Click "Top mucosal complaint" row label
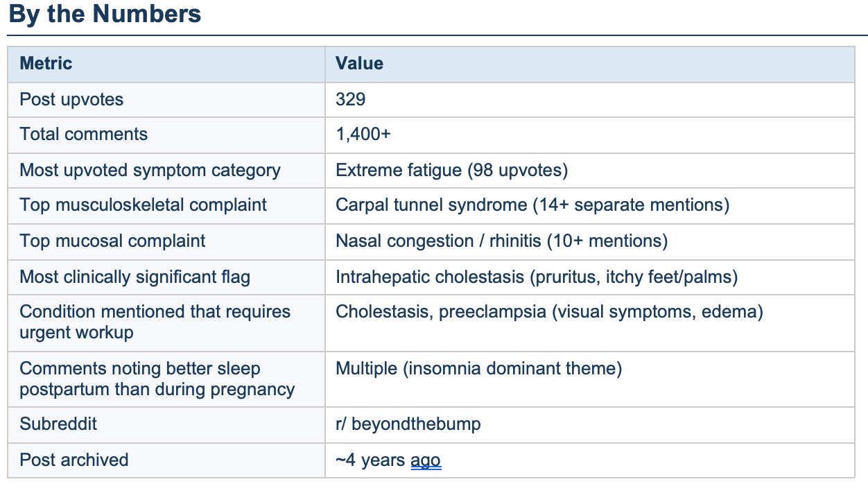This screenshot has height=502, width=868. [x=112, y=241]
